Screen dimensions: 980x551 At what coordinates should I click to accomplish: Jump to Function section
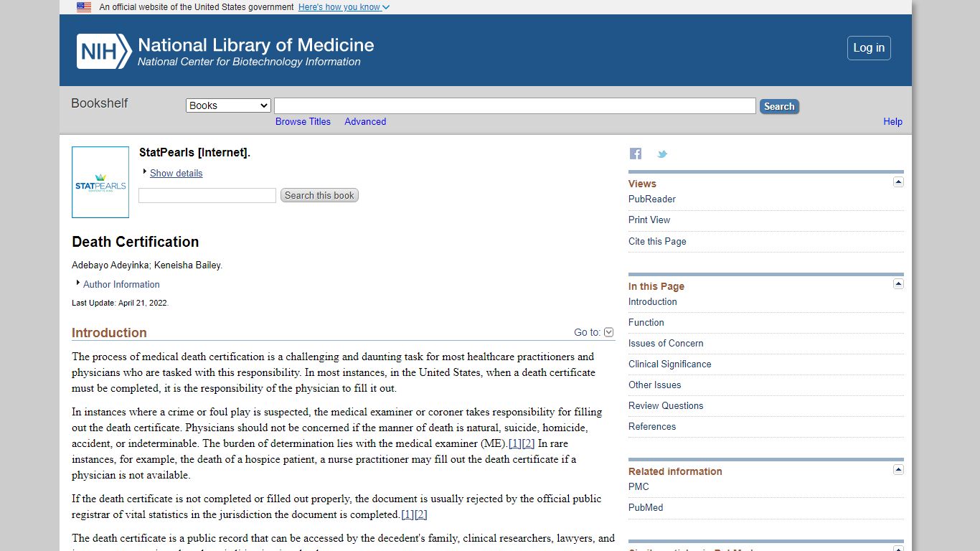point(646,322)
